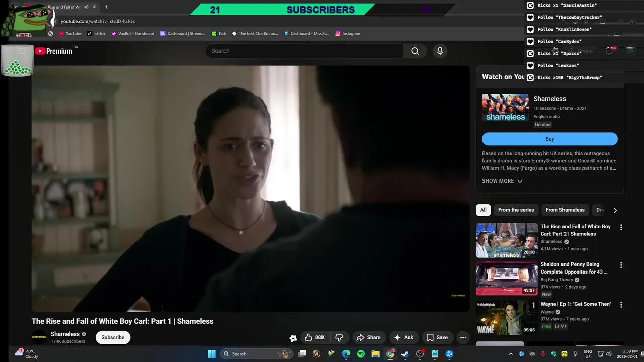The width and height of the screenshot is (644, 362).
Task: Open the YouTube bookmark in bookmarks bar
Action: tap(70, 33)
